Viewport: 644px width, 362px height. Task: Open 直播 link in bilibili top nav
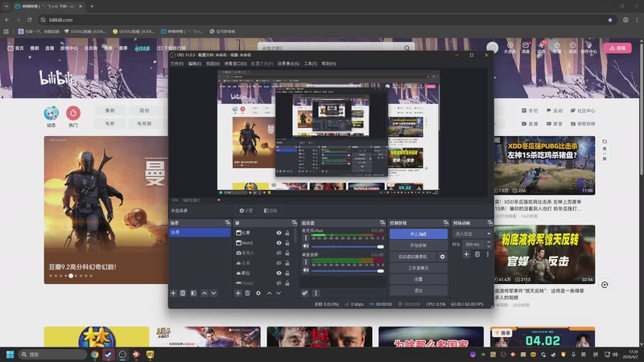[x=50, y=48]
